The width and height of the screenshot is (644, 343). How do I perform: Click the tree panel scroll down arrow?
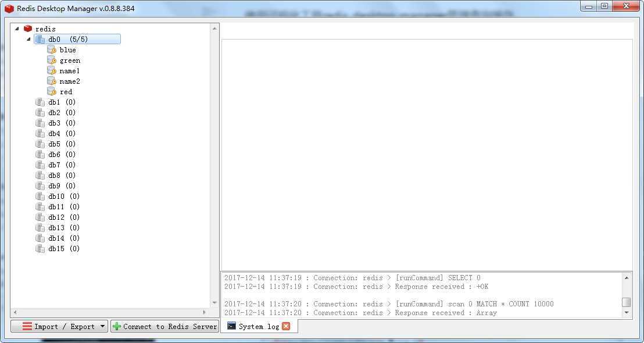pyautogui.click(x=214, y=303)
